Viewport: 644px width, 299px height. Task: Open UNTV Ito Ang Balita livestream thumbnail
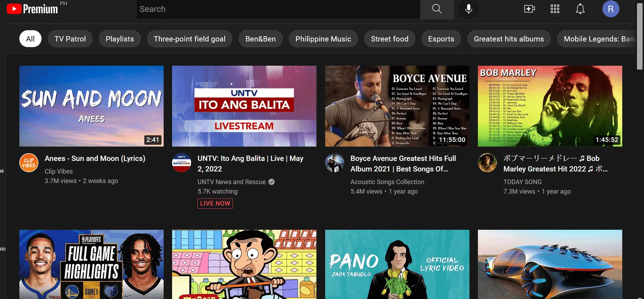point(244,106)
